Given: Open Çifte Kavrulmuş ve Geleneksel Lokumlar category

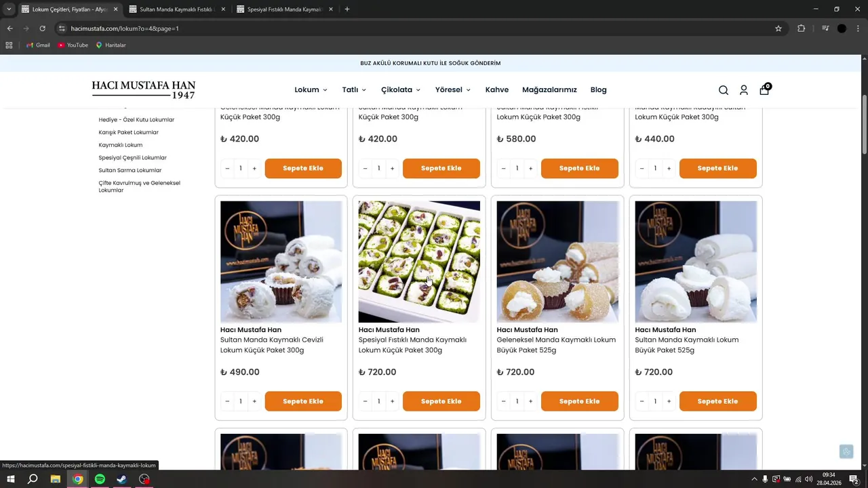Looking at the screenshot, I should click(x=140, y=186).
